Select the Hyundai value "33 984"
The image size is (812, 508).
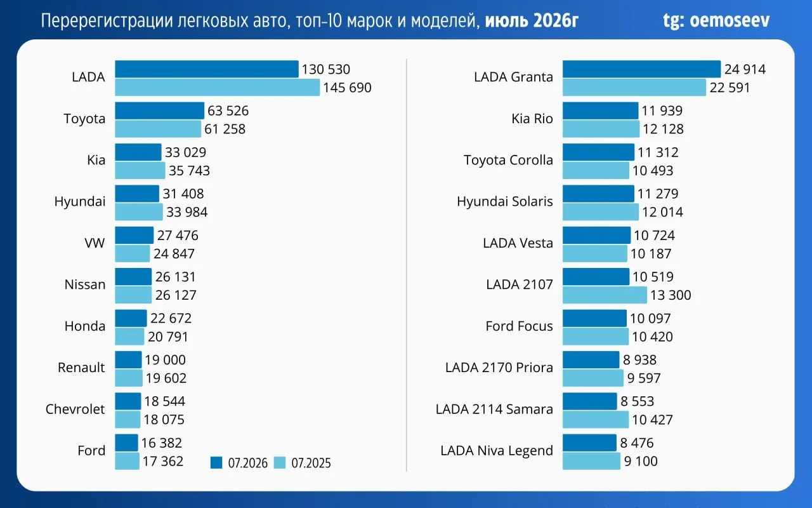coord(187,213)
